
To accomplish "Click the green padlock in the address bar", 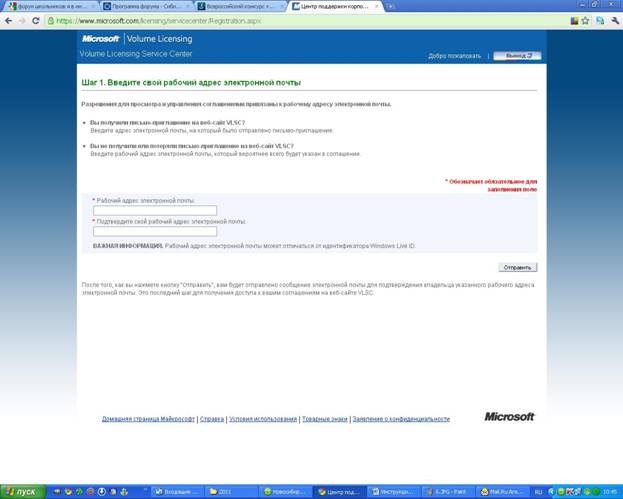I will pyautogui.click(x=51, y=21).
